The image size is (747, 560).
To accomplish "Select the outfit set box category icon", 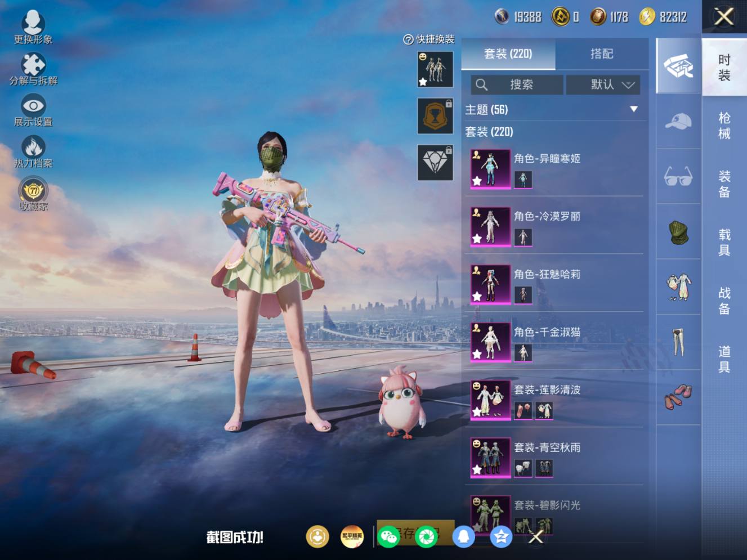I will [x=678, y=66].
